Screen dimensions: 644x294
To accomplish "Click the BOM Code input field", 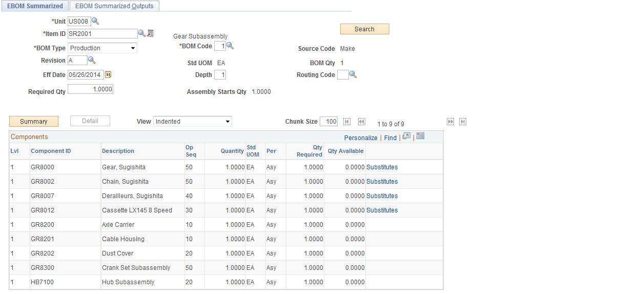I will 220,46.
